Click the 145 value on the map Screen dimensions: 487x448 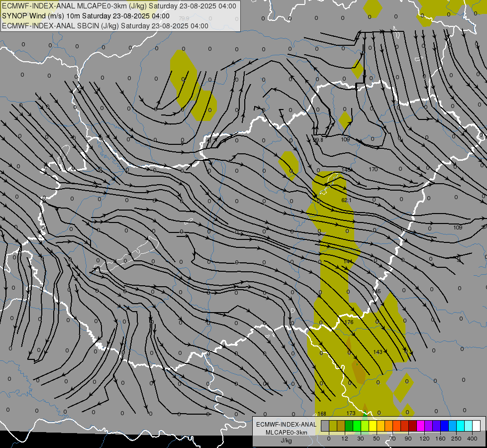(x=376, y=292)
